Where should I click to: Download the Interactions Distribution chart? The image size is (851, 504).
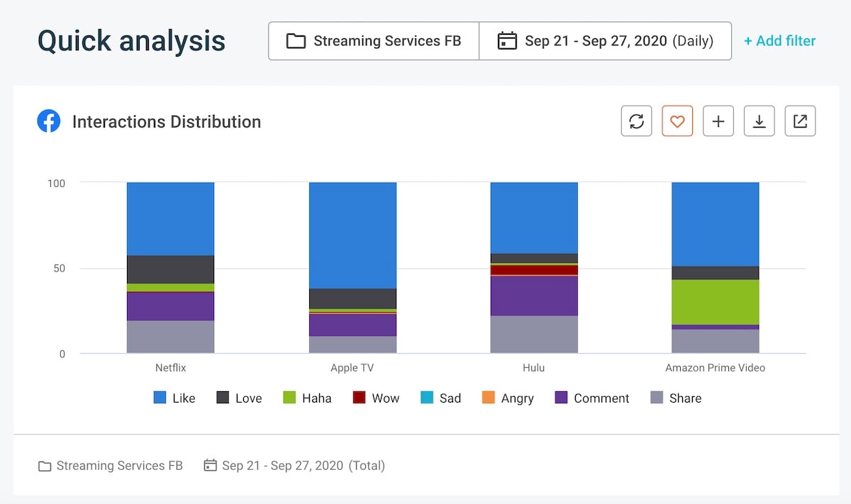(759, 121)
